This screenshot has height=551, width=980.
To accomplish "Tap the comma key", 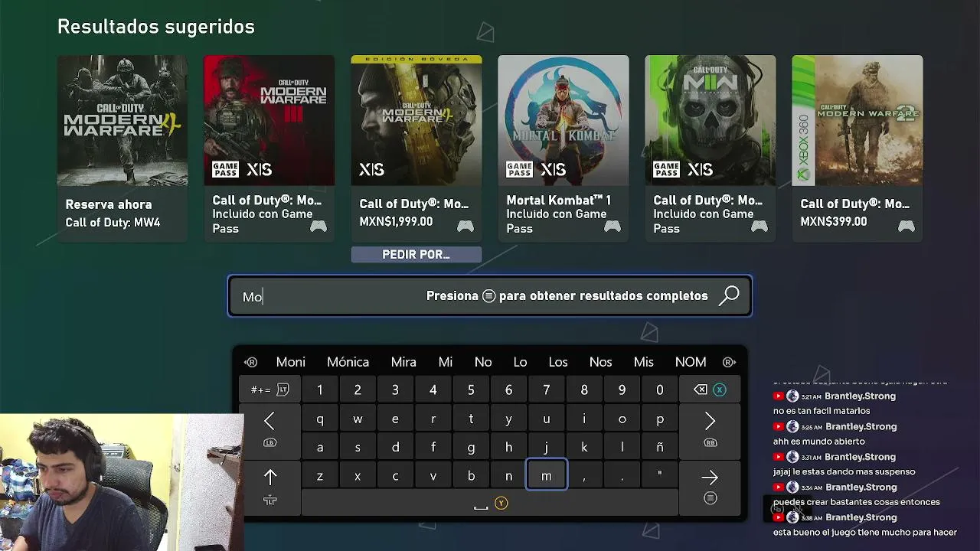I will click(584, 475).
